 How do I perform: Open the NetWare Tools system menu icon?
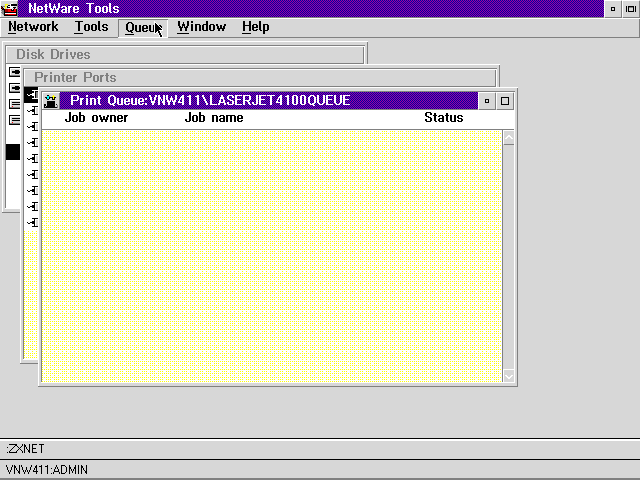click(x=9, y=9)
